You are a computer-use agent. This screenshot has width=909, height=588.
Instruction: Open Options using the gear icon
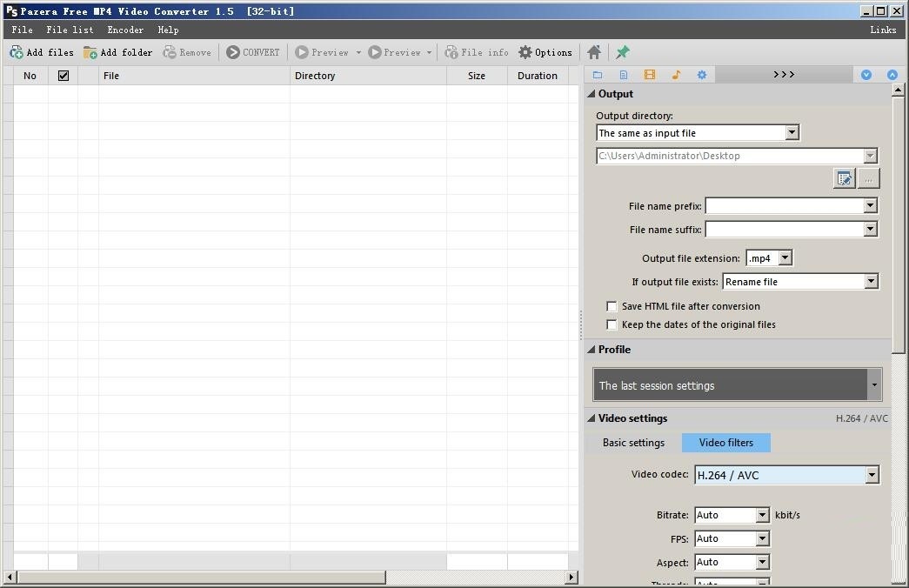tap(545, 52)
